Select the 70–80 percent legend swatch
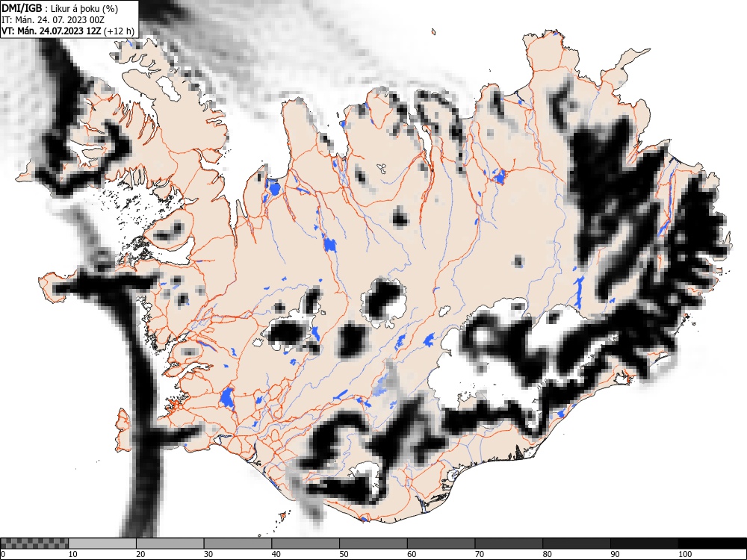Viewport: 747px width, 560px height. [x=508, y=544]
